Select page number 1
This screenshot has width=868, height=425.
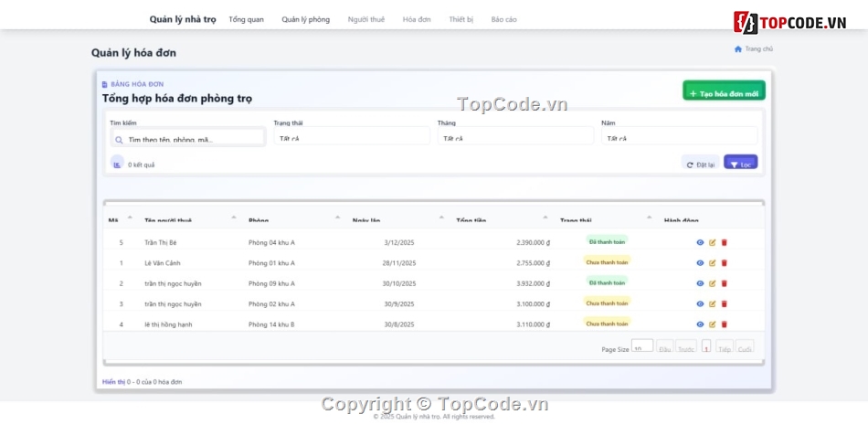706,346
